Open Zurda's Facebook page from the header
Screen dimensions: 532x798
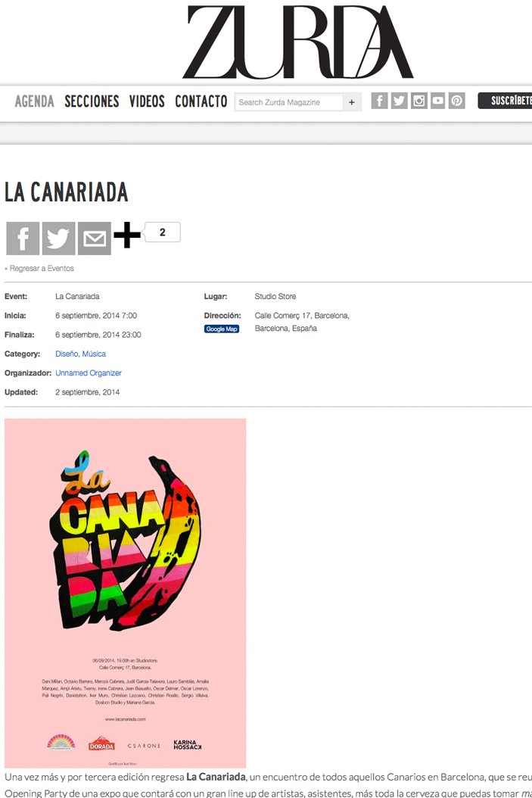click(379, 101)
